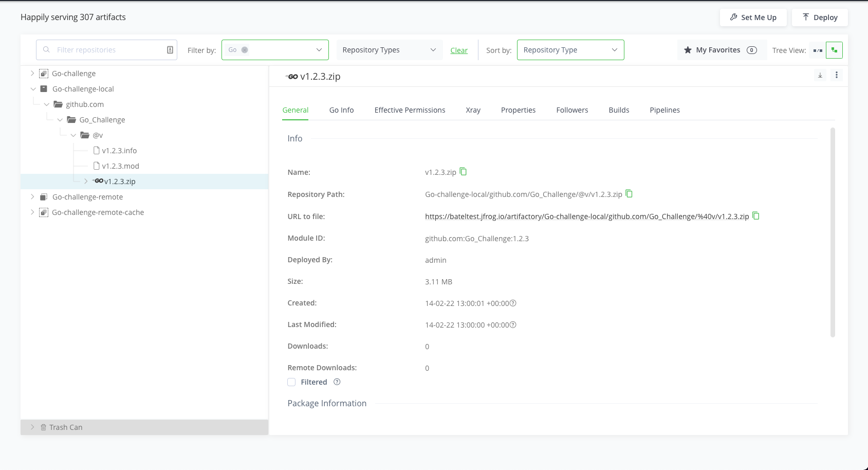Clear the applied filters
868x470 pixels.
459,50
